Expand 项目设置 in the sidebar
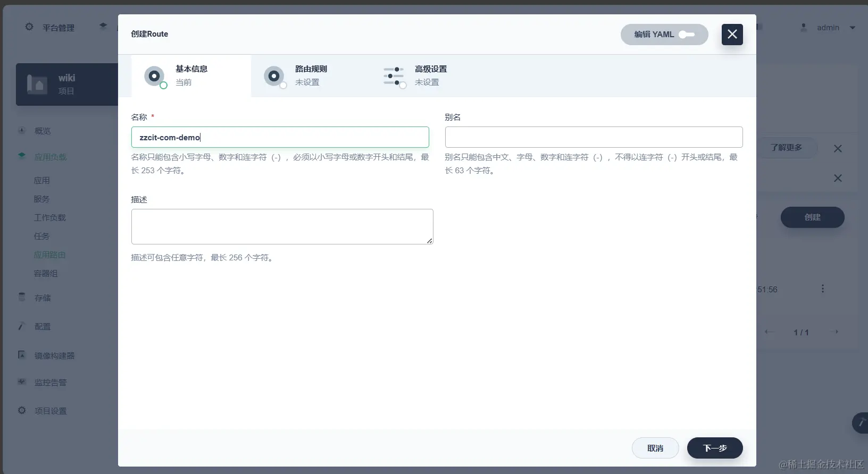This screenshot has height=474, width=868. coord(51,411)
